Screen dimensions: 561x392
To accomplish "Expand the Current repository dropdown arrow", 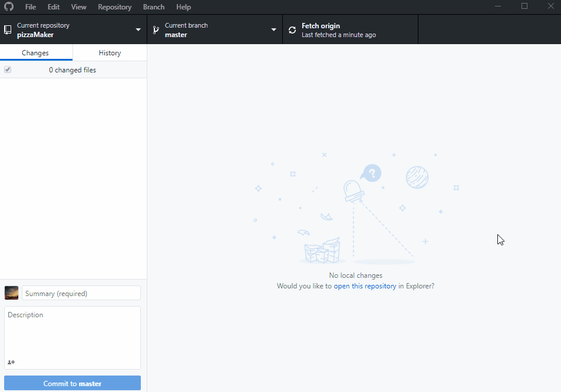I will point(138,29).
